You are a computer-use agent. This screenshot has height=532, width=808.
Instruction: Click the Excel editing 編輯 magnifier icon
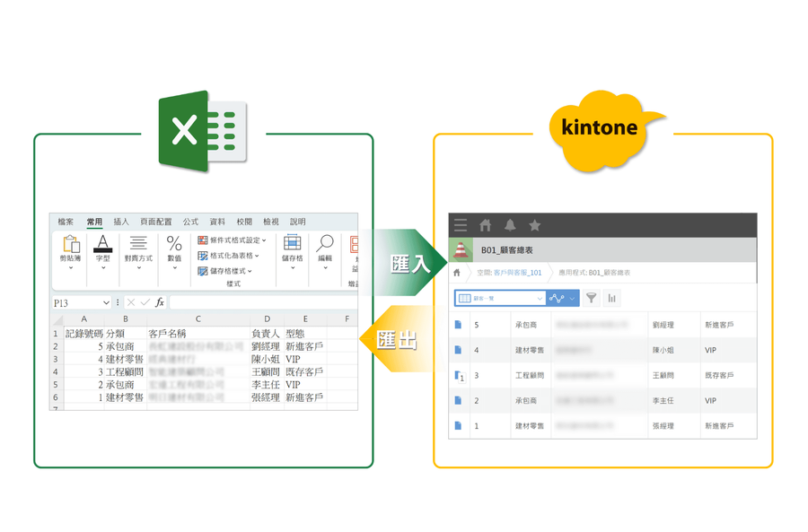[x=325, y=242]
